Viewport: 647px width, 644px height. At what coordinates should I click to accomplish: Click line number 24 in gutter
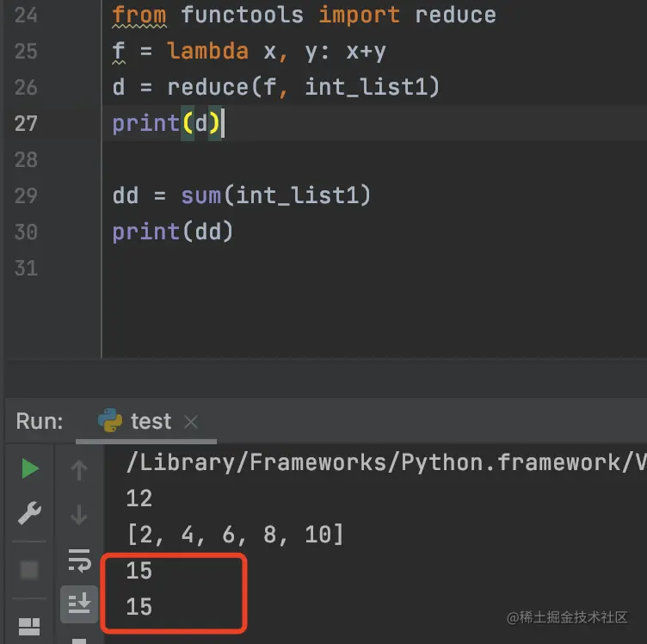[x=26, y=15]
